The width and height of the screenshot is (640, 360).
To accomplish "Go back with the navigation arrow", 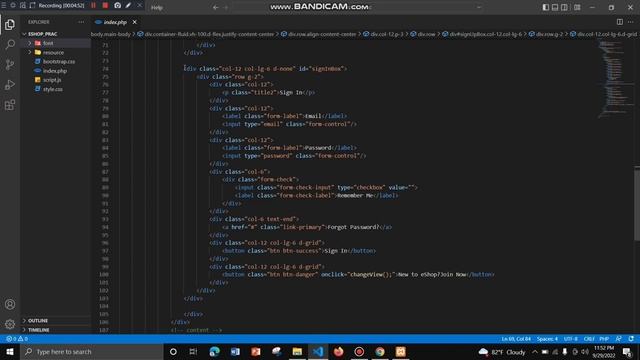I will [216, 7].
